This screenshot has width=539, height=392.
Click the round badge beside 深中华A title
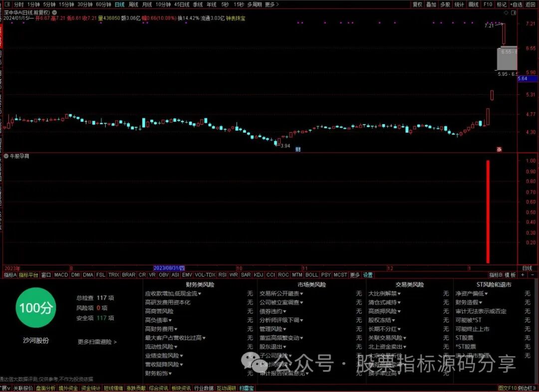(54, 12)
